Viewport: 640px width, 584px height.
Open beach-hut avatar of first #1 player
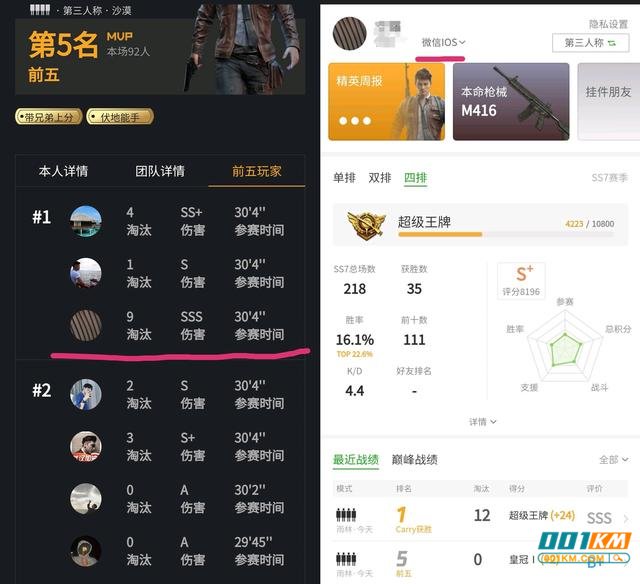[x=86, y=221]
